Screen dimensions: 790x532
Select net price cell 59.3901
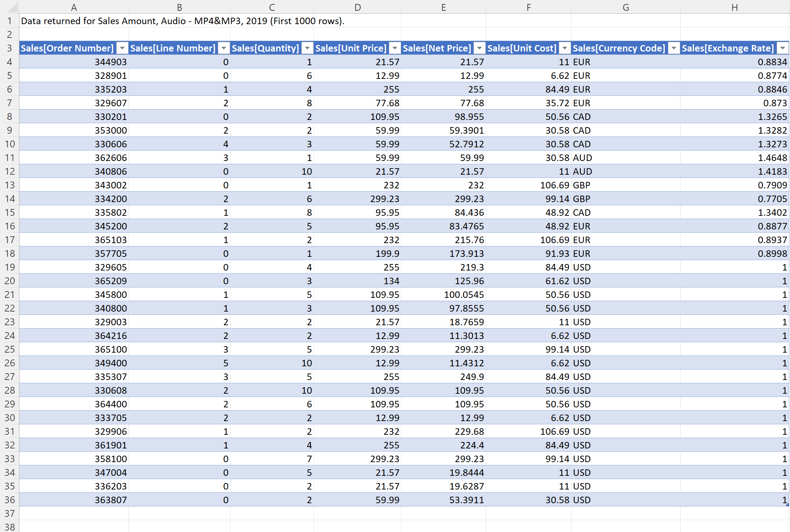[444, 130]
